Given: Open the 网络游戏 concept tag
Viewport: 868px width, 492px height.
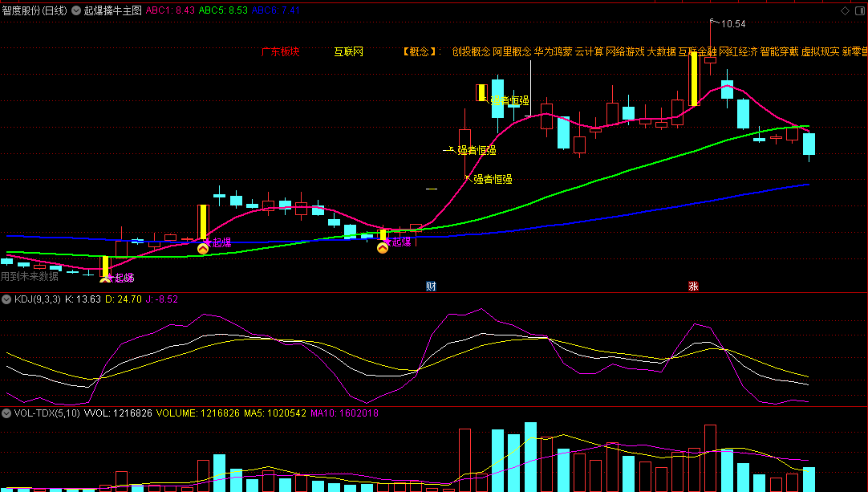Looking at the screenshot, I should 625,51.
